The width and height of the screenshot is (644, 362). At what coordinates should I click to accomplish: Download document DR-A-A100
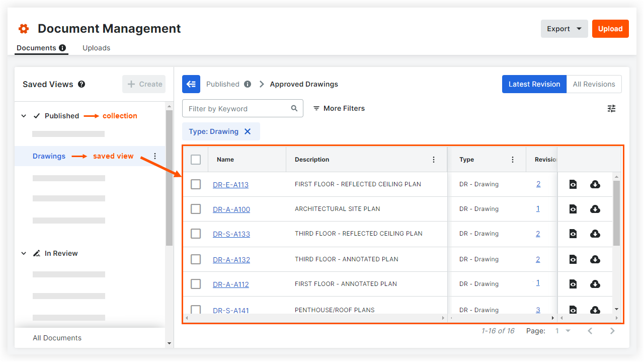point(595,209)
